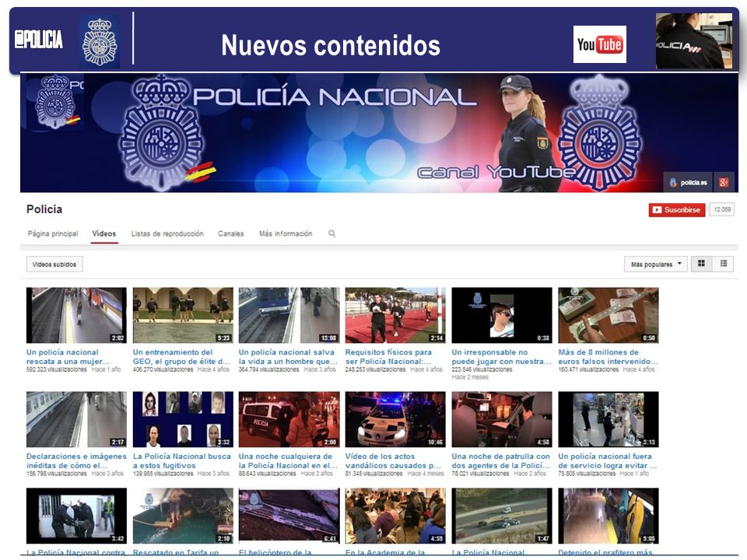
Task: Open 'Un entrenamiento del GEO' video title
Action: coord(181,357)
